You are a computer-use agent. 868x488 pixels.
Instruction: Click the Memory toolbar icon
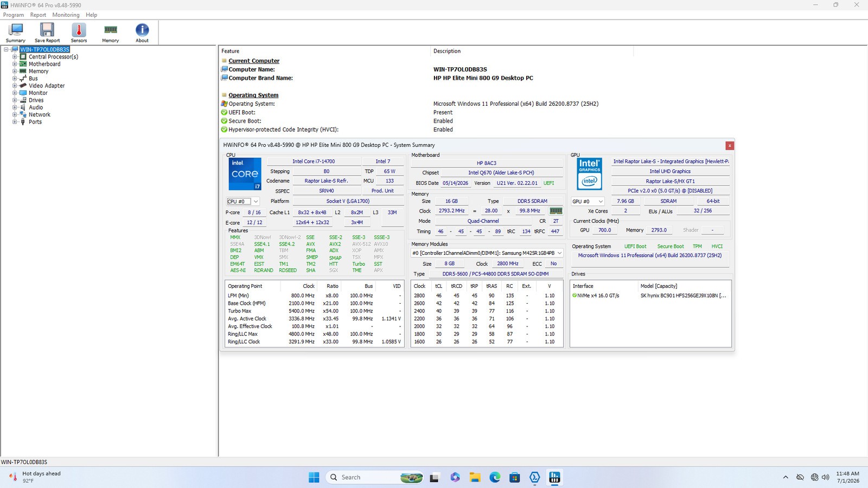110,33
